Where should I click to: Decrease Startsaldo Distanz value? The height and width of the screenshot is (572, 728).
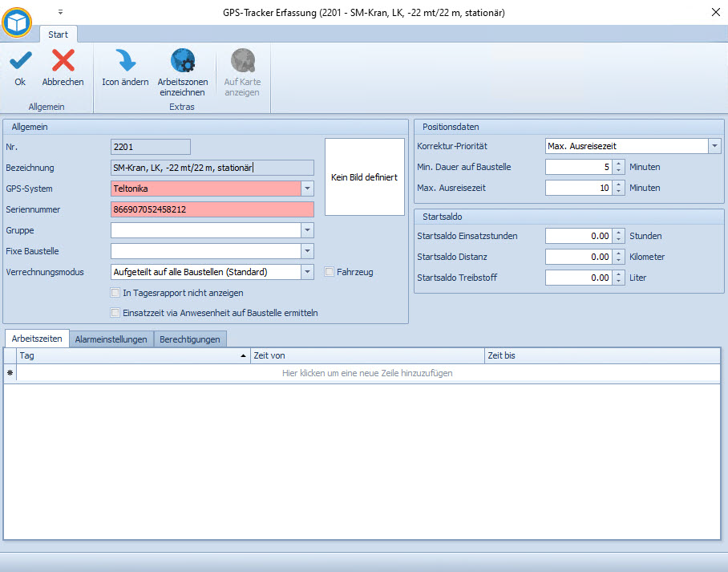pyautogui.click(x=618, y=261)
